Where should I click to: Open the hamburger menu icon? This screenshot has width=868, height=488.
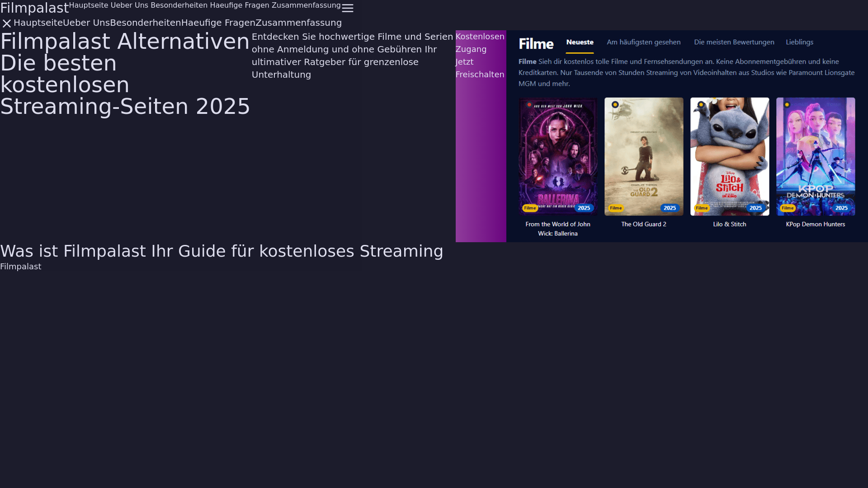pyautogui.click(x=347, y=8)
